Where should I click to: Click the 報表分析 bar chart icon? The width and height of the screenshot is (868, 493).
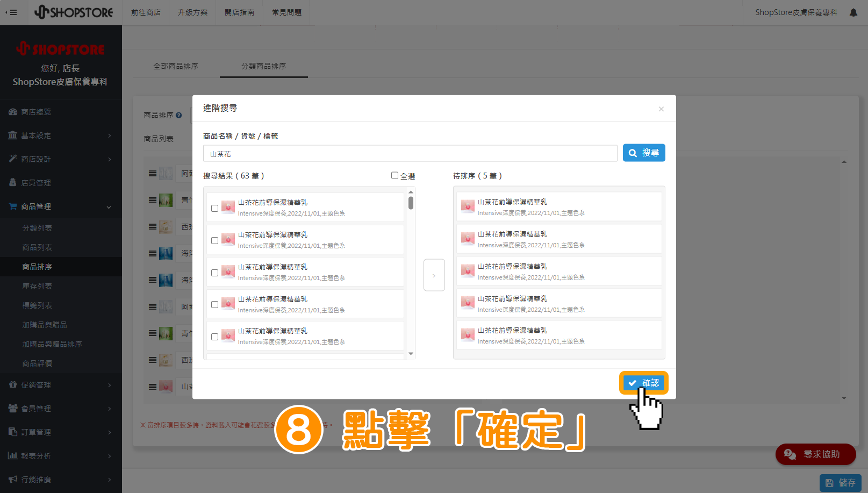coord(13,455)
